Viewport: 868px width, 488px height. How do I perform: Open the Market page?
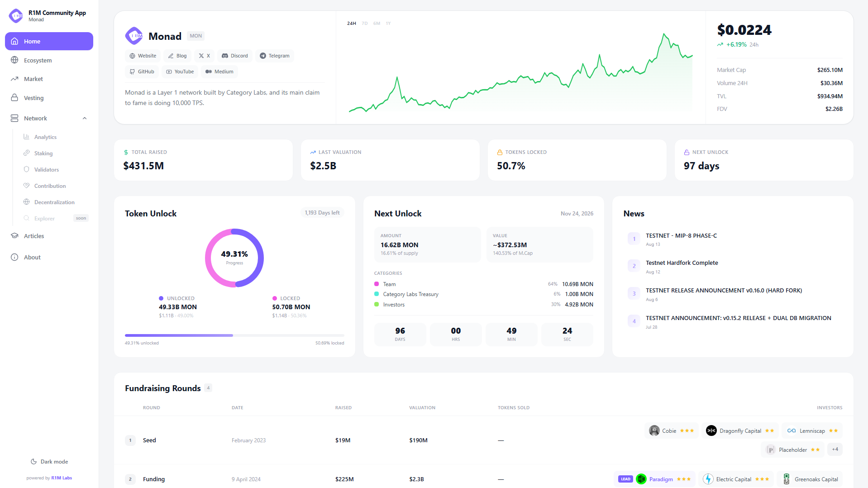(49, 79)
